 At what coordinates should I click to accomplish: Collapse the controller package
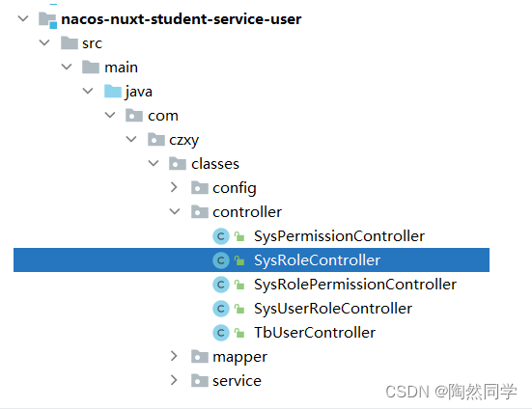175,211
